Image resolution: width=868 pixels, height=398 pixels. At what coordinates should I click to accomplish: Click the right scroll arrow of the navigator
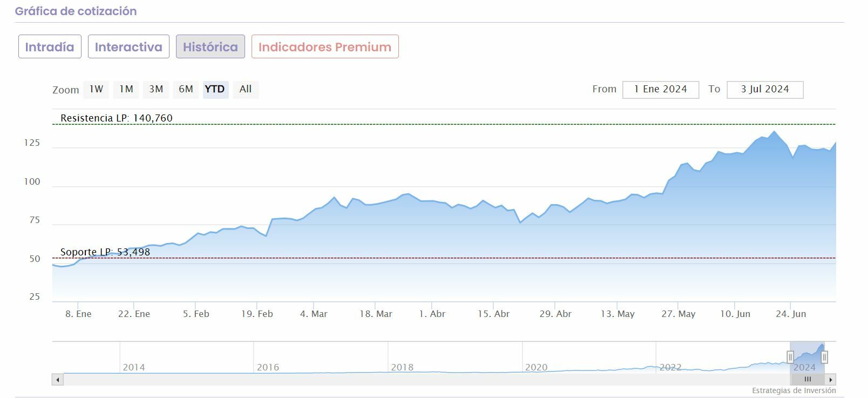(x=831, y=380)
